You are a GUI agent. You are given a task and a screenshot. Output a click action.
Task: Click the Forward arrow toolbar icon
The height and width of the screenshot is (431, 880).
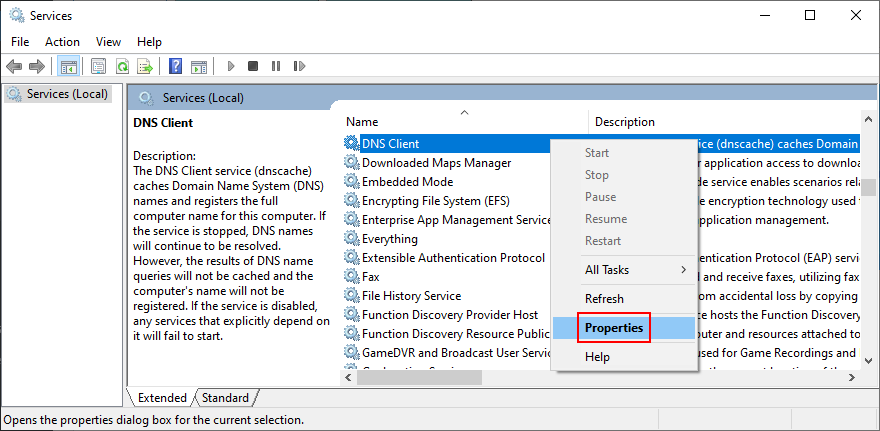tap(36, 66)
